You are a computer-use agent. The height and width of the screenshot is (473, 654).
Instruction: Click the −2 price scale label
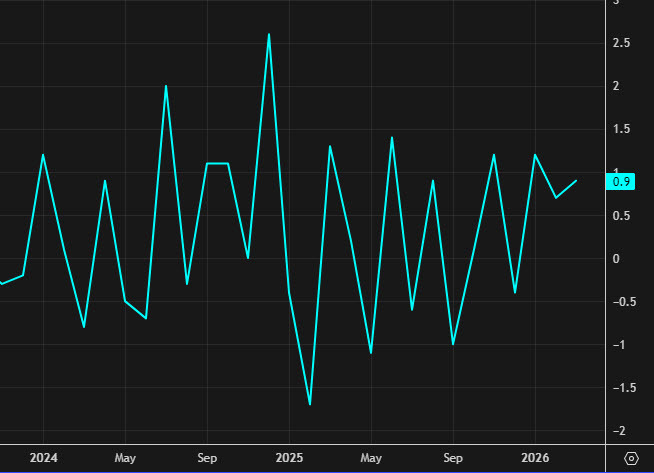(x=619, y=431)
